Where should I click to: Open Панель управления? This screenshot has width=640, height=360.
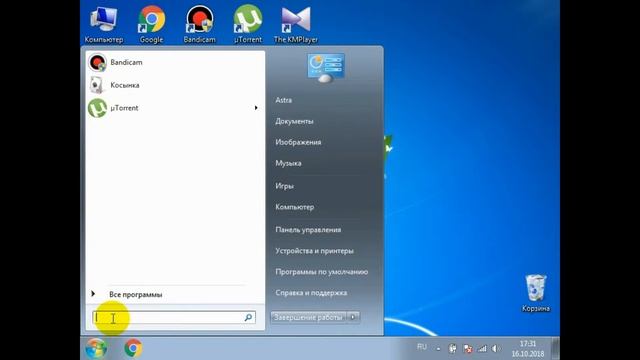click(x=308, y=230)
